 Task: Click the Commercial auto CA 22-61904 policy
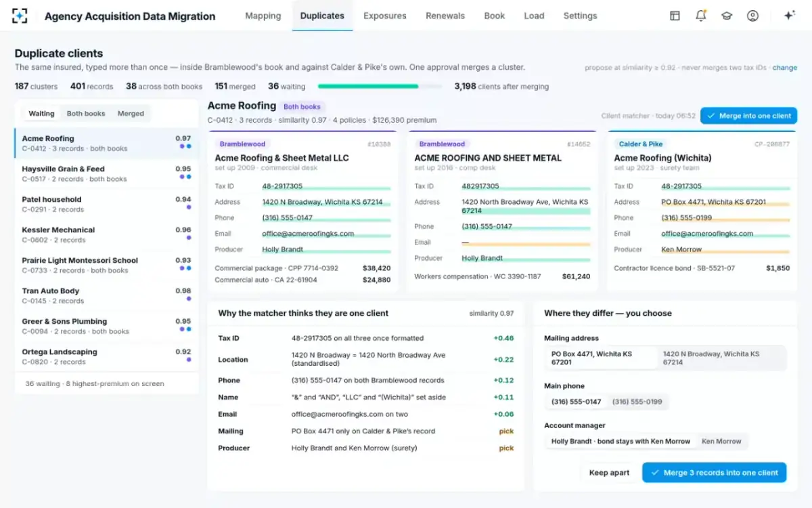[x=302, y=280]
